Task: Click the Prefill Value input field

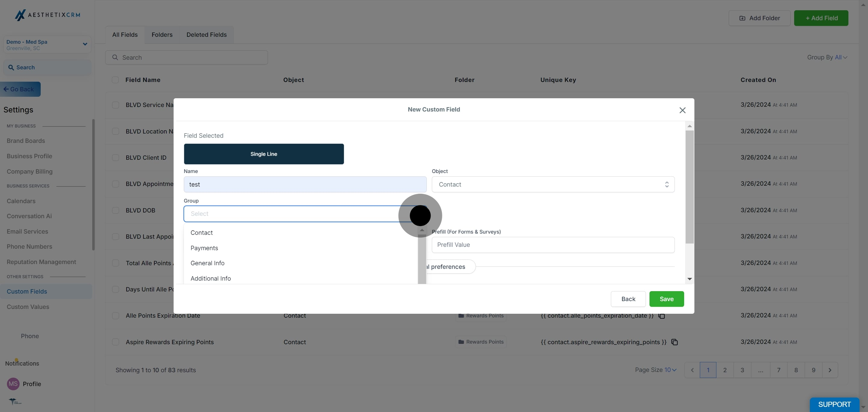Action: click(x=553, y=245)
